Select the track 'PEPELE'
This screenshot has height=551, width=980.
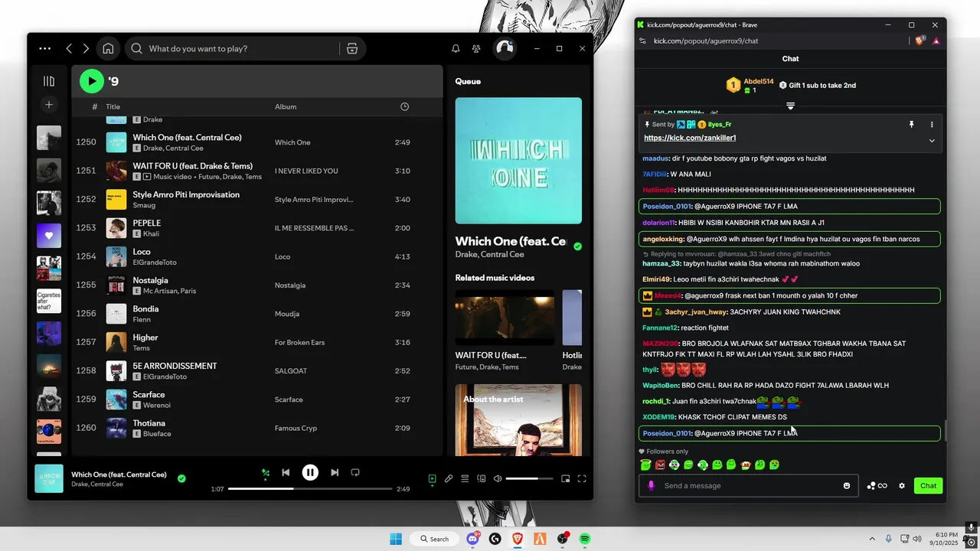[x=146, y=223]
